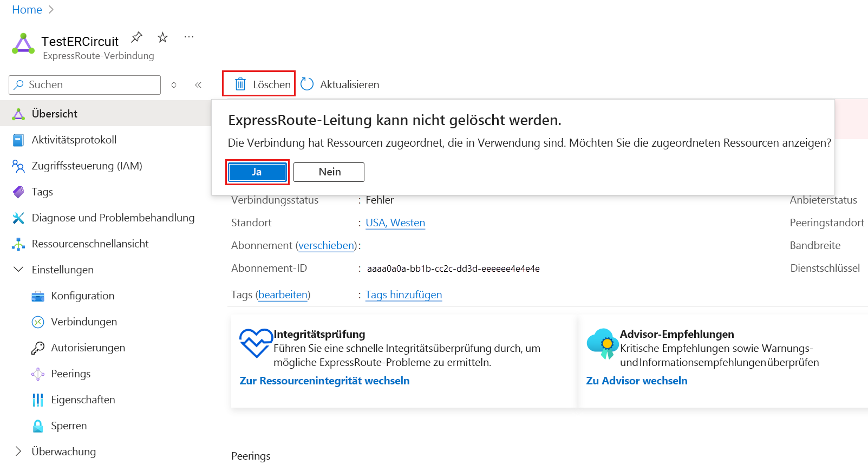Click the Bandbreite label
Viewport: 868px width, 471px height.
[x=815, y=246]
